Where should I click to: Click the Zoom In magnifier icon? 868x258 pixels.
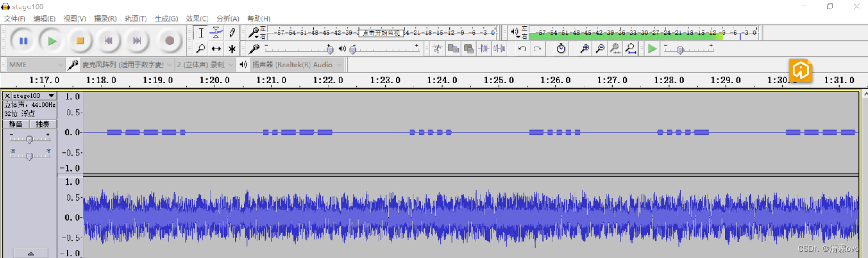[584, 49]
